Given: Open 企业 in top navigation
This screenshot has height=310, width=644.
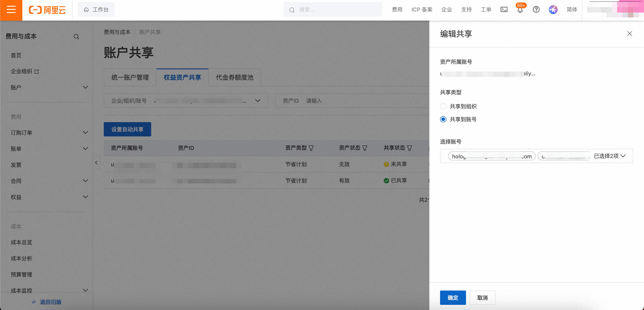Looking at the screenshot, I should [x=447, y=10].
